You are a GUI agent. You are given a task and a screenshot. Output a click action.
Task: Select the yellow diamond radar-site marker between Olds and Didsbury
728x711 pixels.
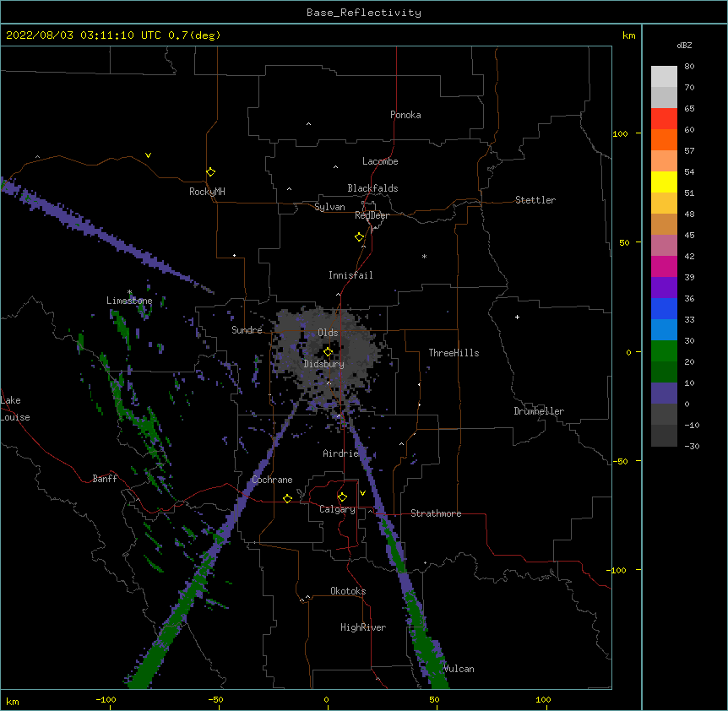pos(328,352)
